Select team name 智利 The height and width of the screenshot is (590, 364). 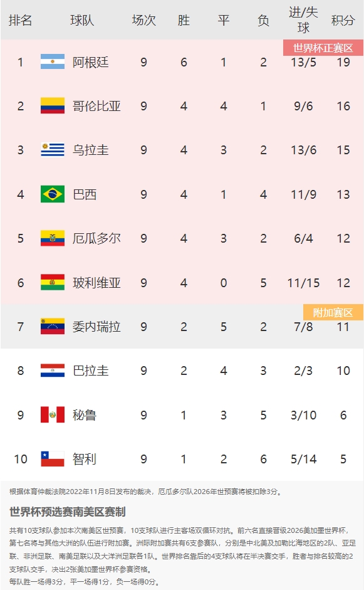coord(85,459)
